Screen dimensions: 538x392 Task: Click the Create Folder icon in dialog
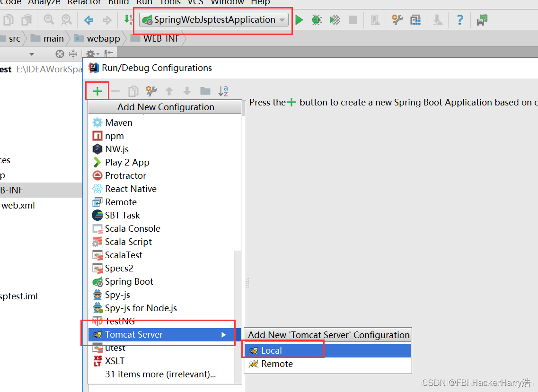[x=205, y=91]
